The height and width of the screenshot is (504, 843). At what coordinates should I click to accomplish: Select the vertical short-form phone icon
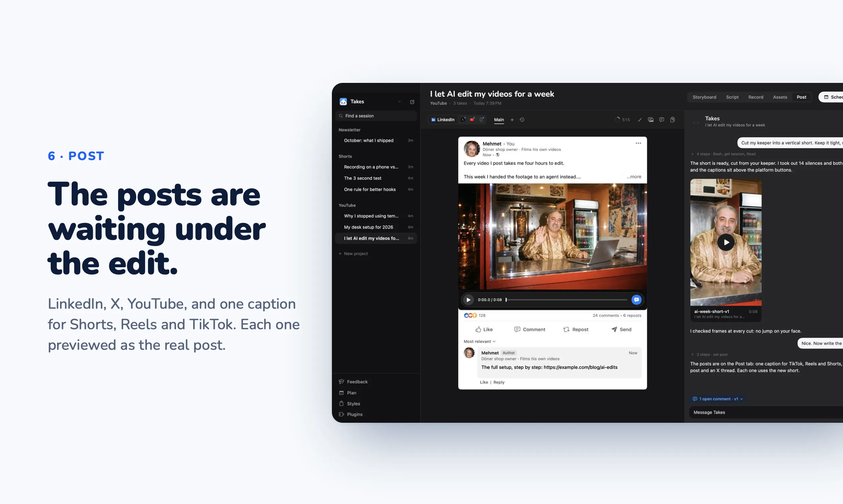pos(482,120)
